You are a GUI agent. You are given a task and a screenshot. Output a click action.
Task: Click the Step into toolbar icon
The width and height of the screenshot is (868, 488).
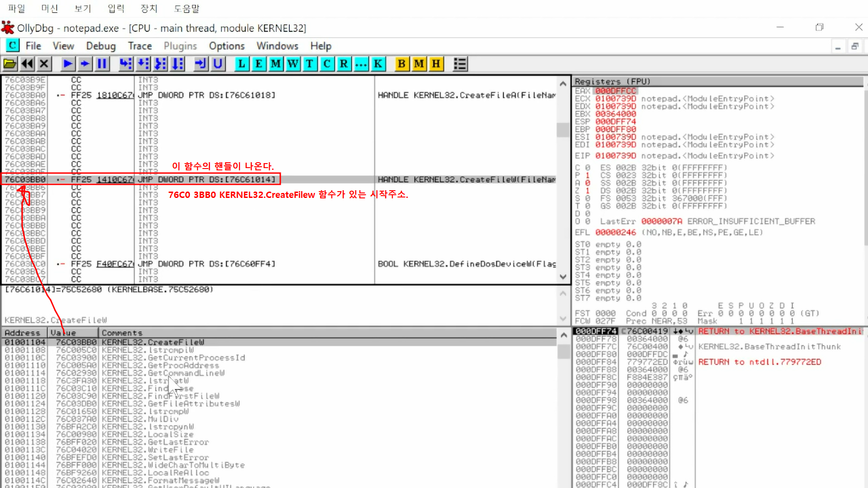(x=126, y=64)
